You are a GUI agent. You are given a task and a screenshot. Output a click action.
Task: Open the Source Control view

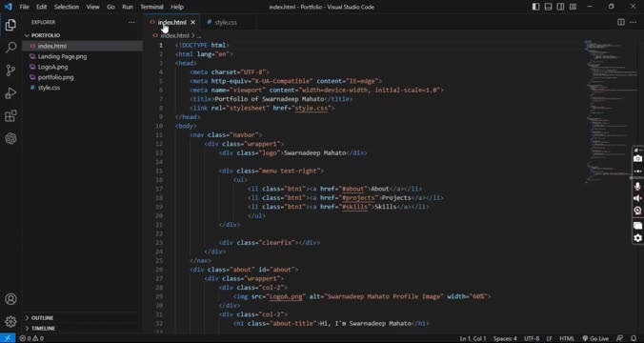pos(10,71)
